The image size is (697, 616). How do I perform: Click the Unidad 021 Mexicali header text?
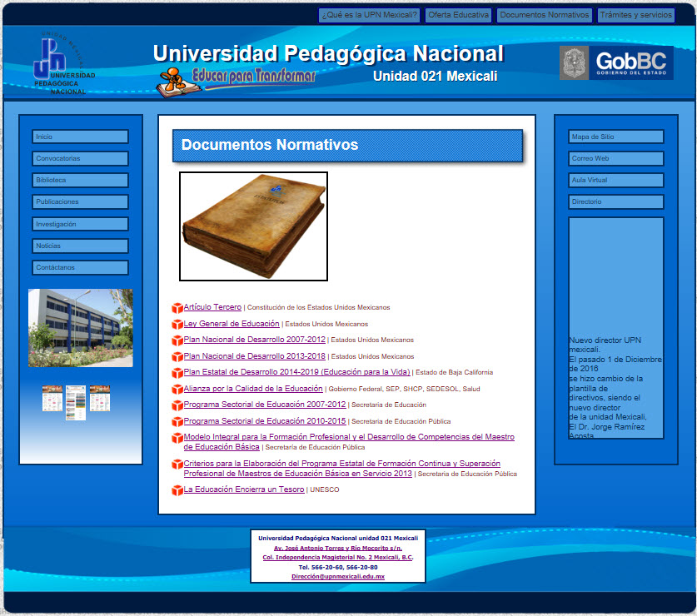[x=436, y=77]
